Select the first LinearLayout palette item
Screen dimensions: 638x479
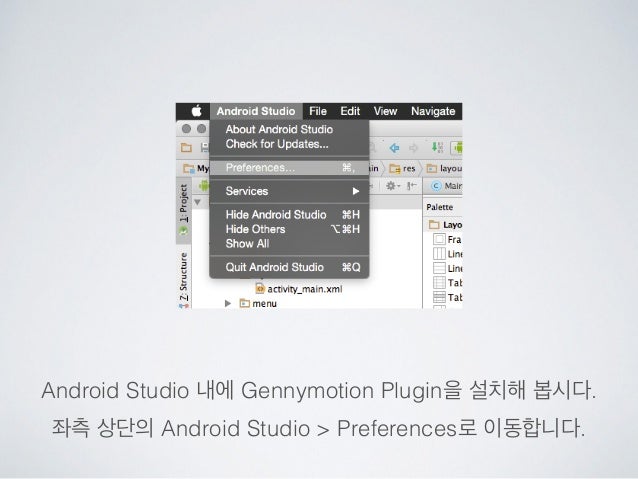(448, 254)
